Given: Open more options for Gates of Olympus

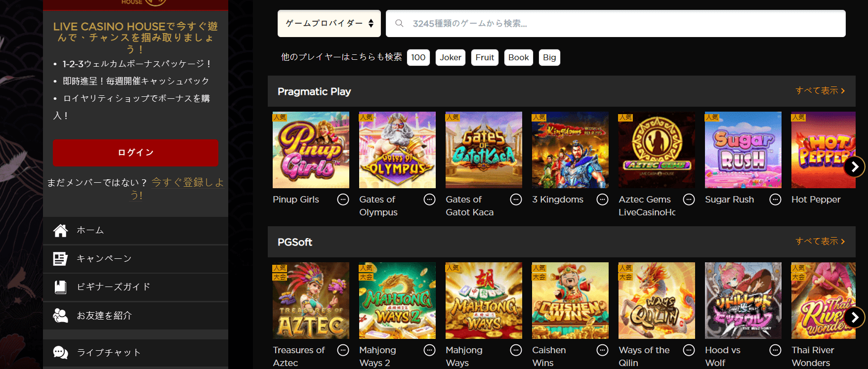Looking at the screenshot, I should [x=430, y=200].
